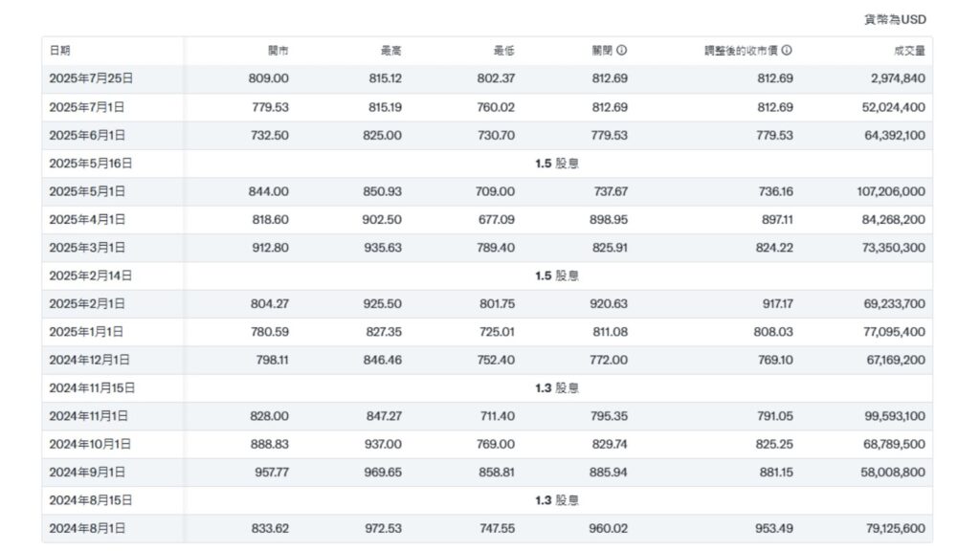The width and height of the screenshot is (980, 551).
Task: Click the info icon beside 調整後的收市價 header
Action: [x=787, y=51]
